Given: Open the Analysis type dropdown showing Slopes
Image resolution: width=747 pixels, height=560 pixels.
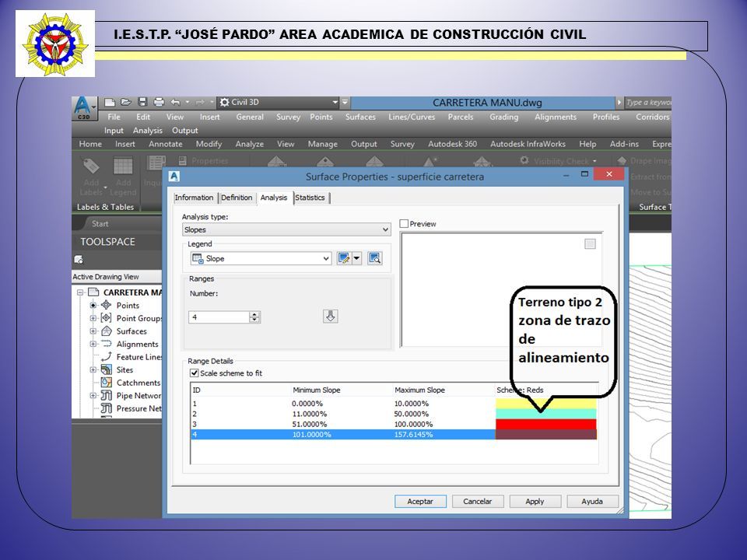Looking at the screenshot, I should click(286, 229).
